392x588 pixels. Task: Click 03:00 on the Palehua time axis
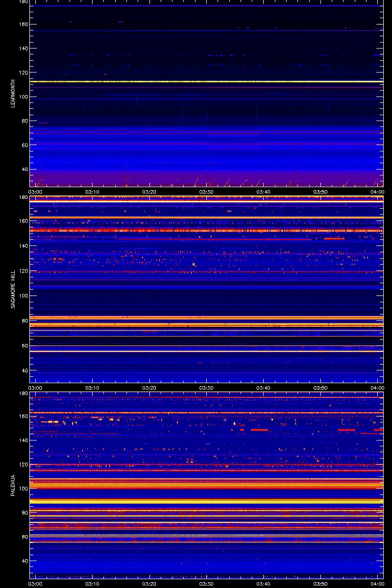(x=36, y=584)
